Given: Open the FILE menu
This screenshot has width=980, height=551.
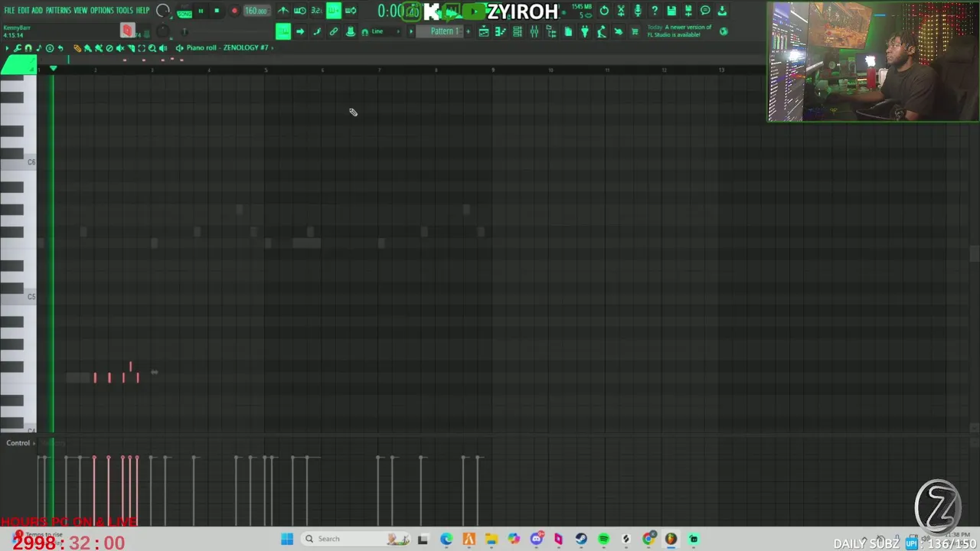Looking at the screenshot, I should coord(9,11).
